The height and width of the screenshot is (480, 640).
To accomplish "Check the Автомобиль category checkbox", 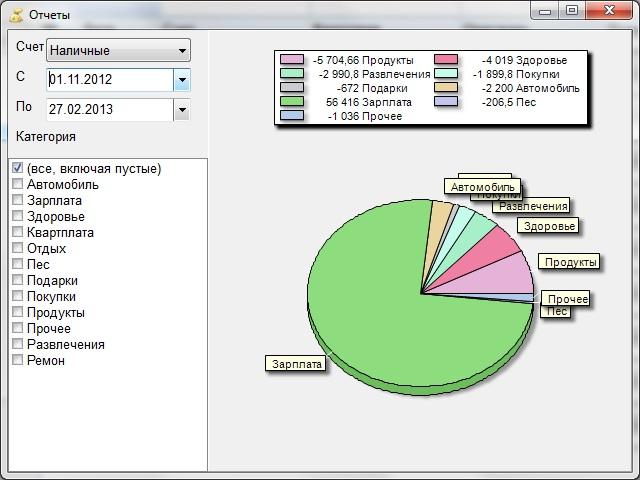I will [x=17, y=184].
